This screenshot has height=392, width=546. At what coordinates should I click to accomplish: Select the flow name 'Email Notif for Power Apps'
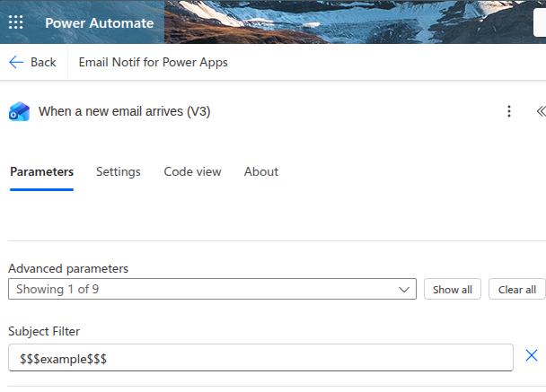click(x=153, y=62)
